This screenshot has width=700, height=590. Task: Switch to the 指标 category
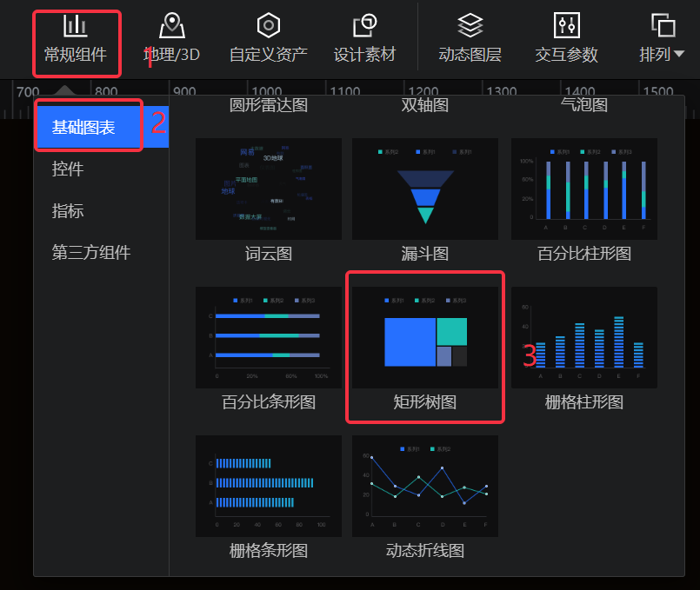[x=68, y=211]
